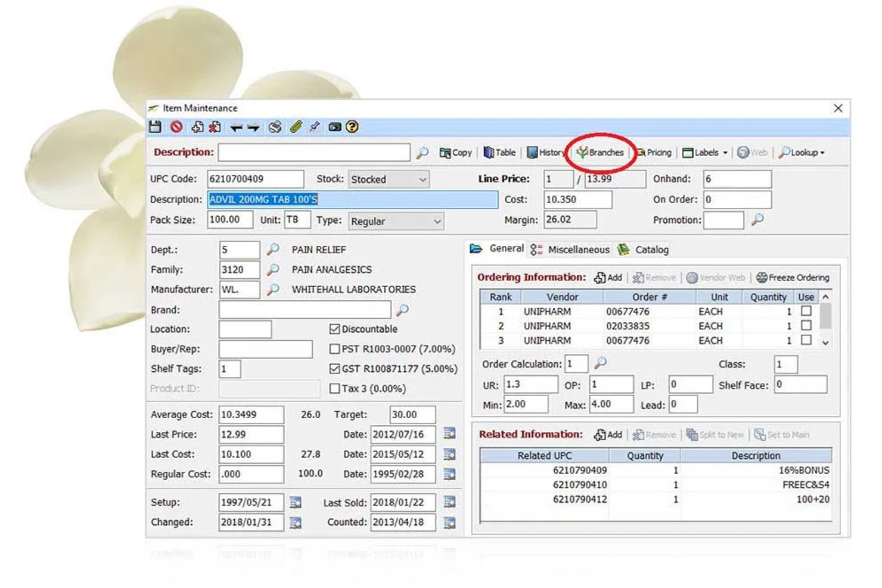Click the Promotion lookup magnifier
The height and width of the screenshot is (588, 882).
pyautogui.click(x=757, y=219)
